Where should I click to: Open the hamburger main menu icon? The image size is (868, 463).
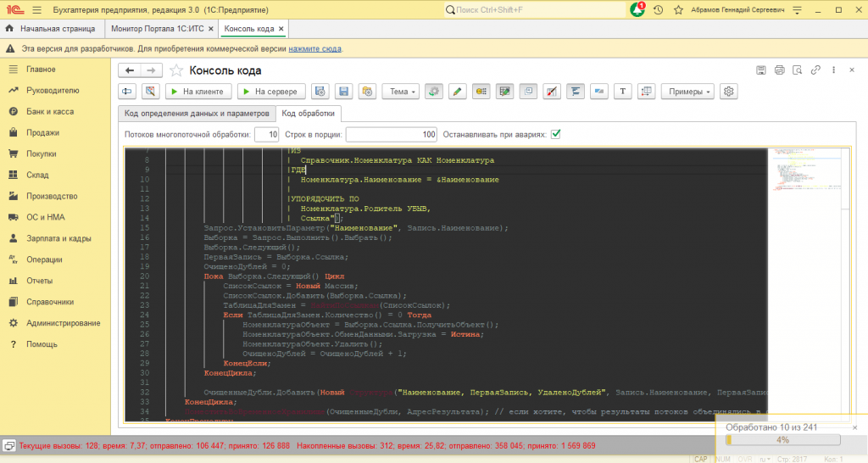tap(37, 10)
